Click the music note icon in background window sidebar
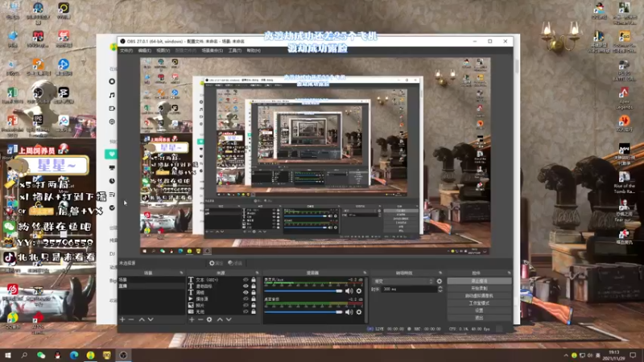This screenshot has width=644, height=362. (x=112, y=95)
